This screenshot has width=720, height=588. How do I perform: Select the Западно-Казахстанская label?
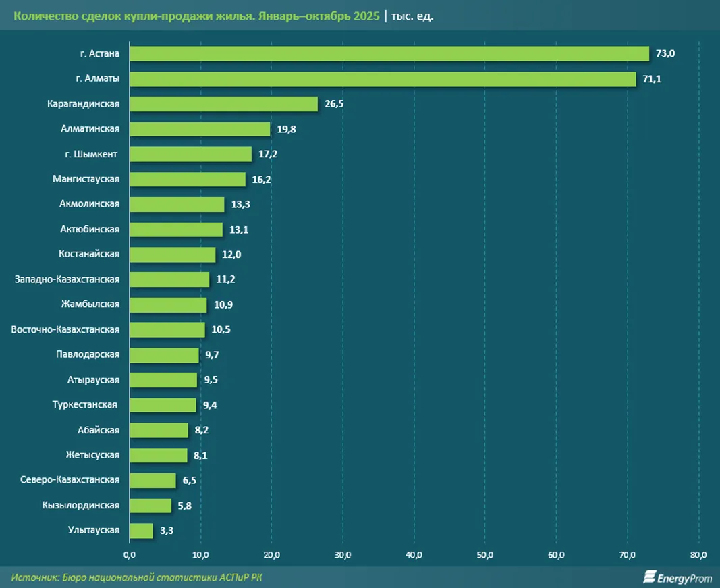[x=67, y=279]
